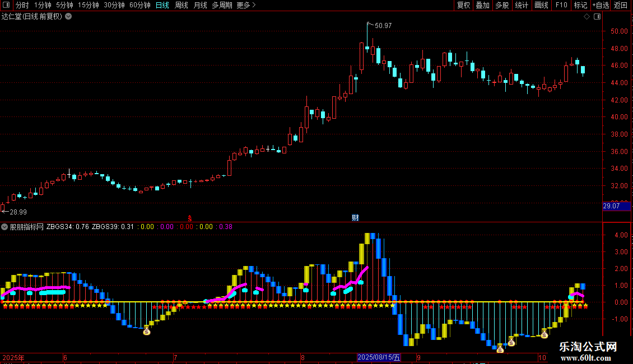633x364 pixels.
Task: Click the 2025/08/15/五 date cursor label
Action: pos(379,357)
